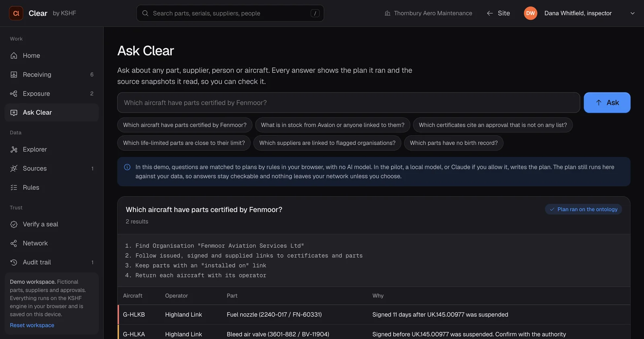Click the Receiving inbox icon
644x339 pixels.
[x=14, y=75]
